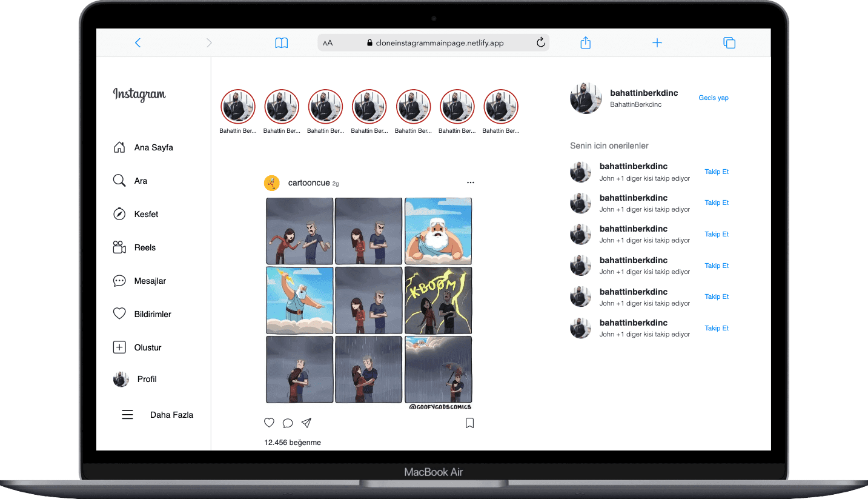The height and width of the screenshot is (499, 868).
Task: Open the Safari share icon
Action: coord(585,42)
